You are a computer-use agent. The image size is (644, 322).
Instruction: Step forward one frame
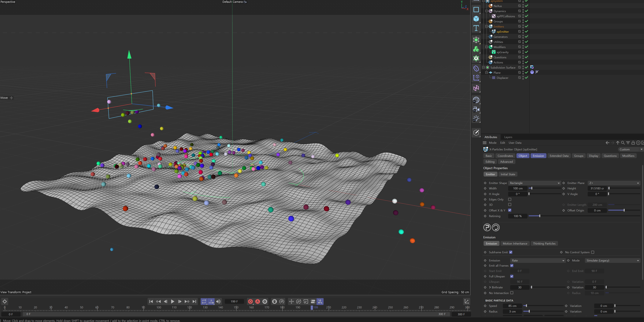pyautogui.click(x=180, y=301)
